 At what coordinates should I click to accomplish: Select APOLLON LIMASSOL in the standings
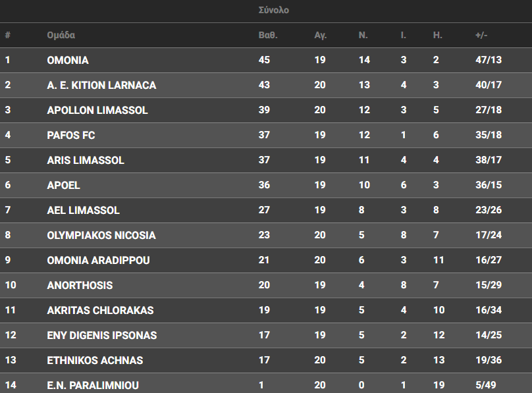tap(97, 110)
